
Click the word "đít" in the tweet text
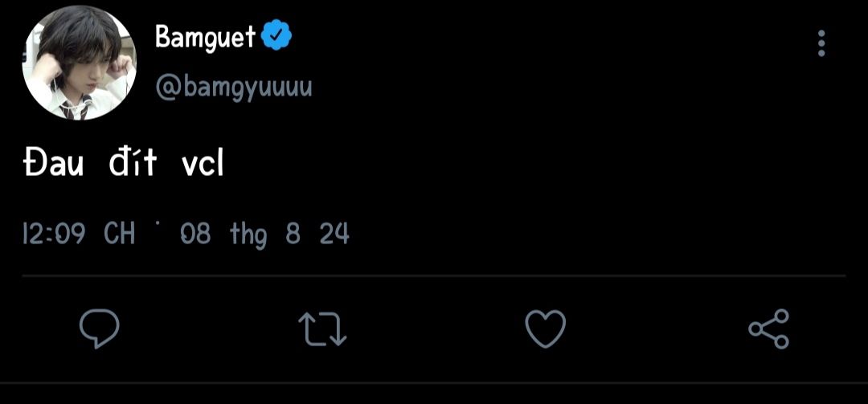(133, 164)
